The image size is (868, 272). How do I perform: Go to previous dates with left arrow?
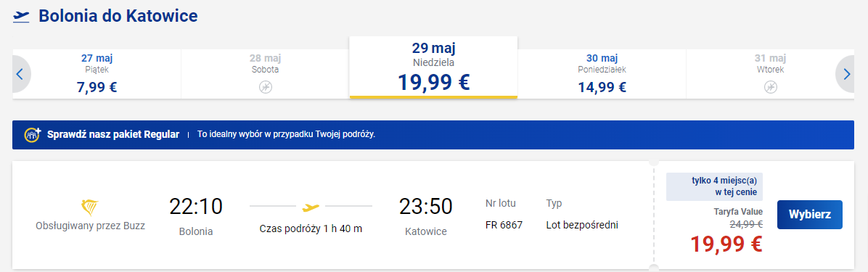(x=20, y=74)
